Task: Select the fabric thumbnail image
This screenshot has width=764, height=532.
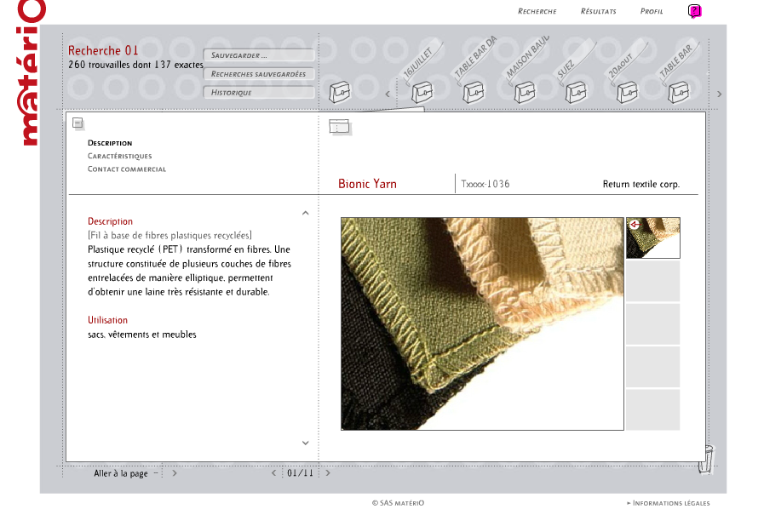Action: click(653, 237)
